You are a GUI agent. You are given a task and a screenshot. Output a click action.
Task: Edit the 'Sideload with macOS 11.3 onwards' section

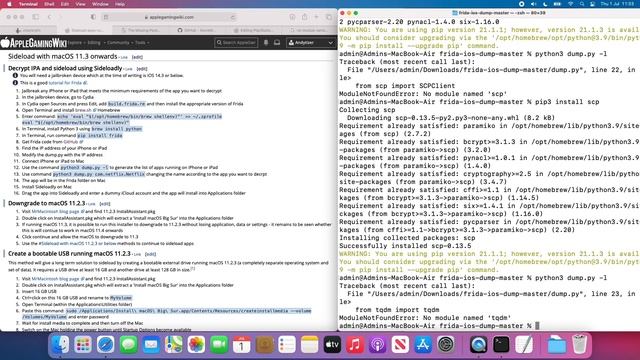tap(137, 57)
